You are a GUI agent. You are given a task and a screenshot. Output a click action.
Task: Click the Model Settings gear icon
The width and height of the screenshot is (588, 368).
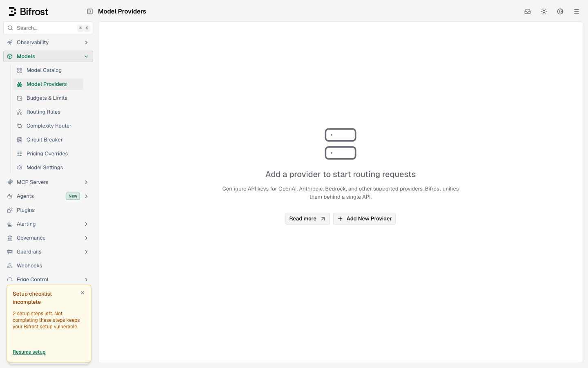tap(20, 168)
